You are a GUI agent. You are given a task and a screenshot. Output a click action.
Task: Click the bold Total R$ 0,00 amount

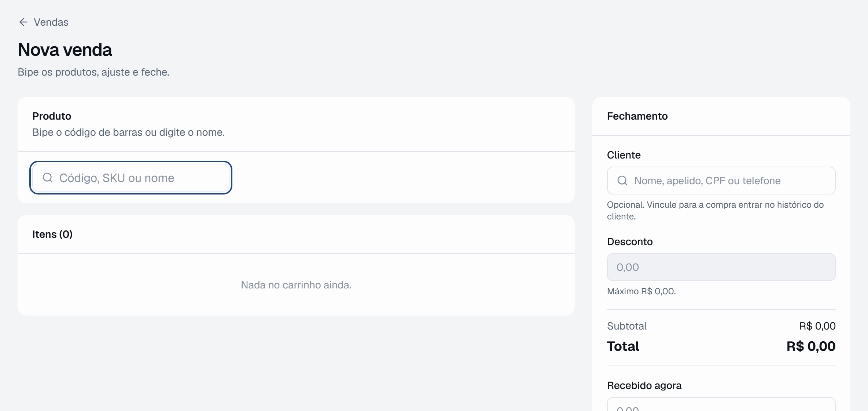(811, 346)
